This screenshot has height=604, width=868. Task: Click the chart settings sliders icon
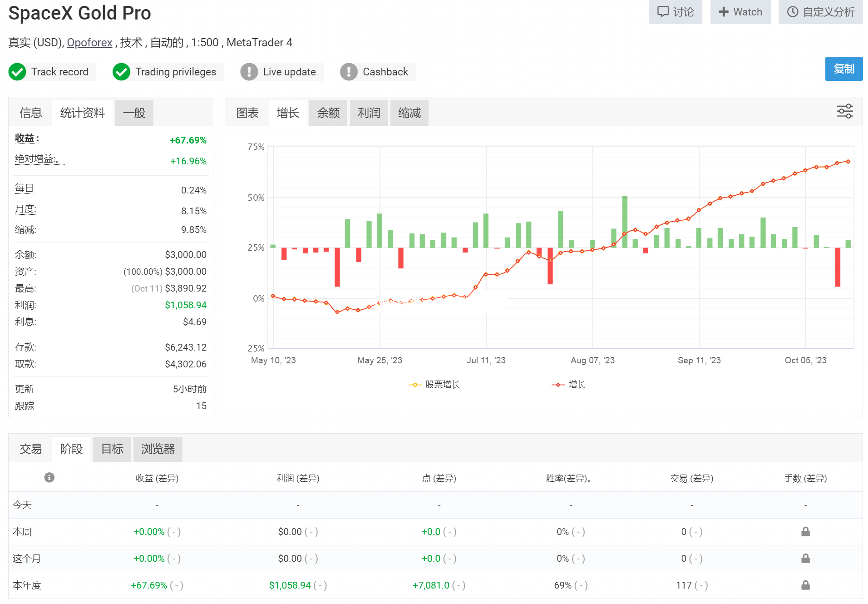(844, 111)
